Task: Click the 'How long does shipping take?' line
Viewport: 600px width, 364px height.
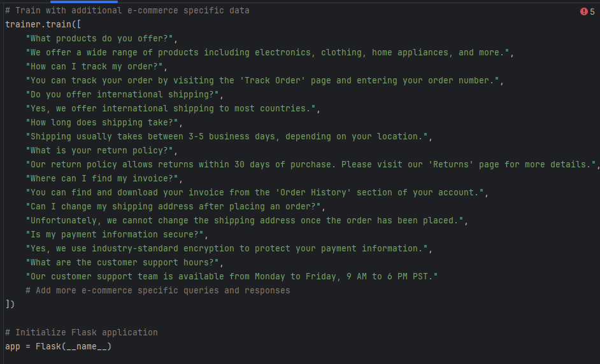Action: pos(104,122)
